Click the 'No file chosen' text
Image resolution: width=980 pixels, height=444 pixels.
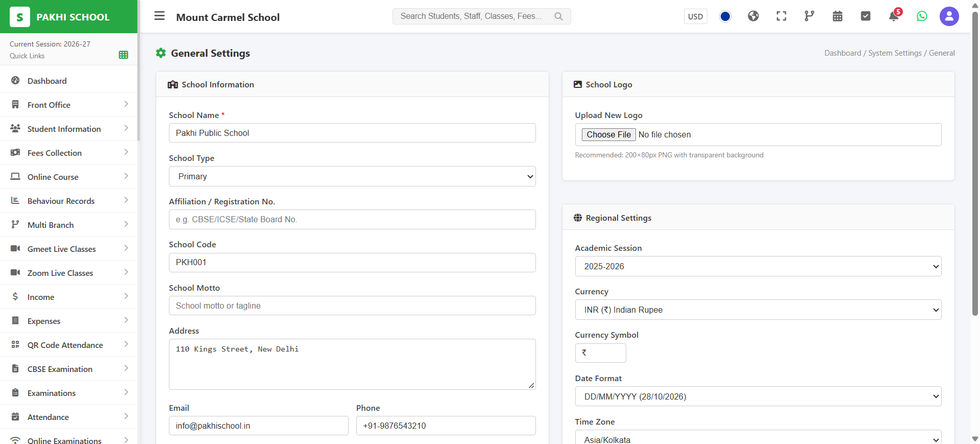665,134
